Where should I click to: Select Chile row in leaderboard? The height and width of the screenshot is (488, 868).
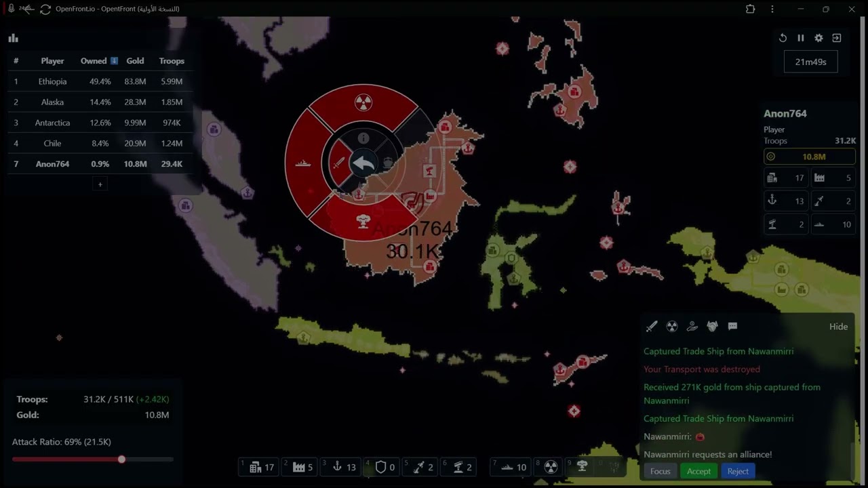[x=100, y=144]
